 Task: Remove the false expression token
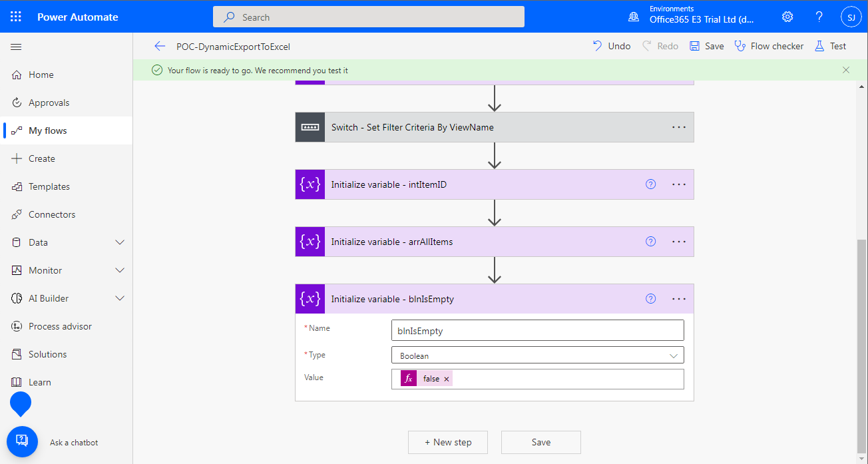point(447,379)
